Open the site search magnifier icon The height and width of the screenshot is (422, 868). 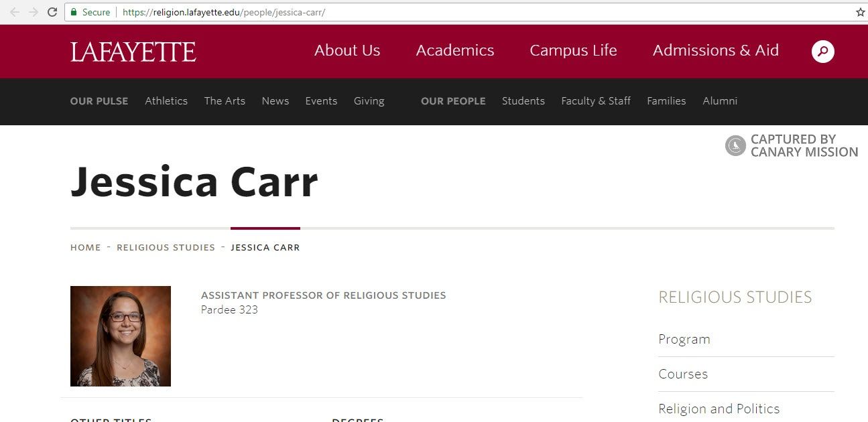point(822,51)
